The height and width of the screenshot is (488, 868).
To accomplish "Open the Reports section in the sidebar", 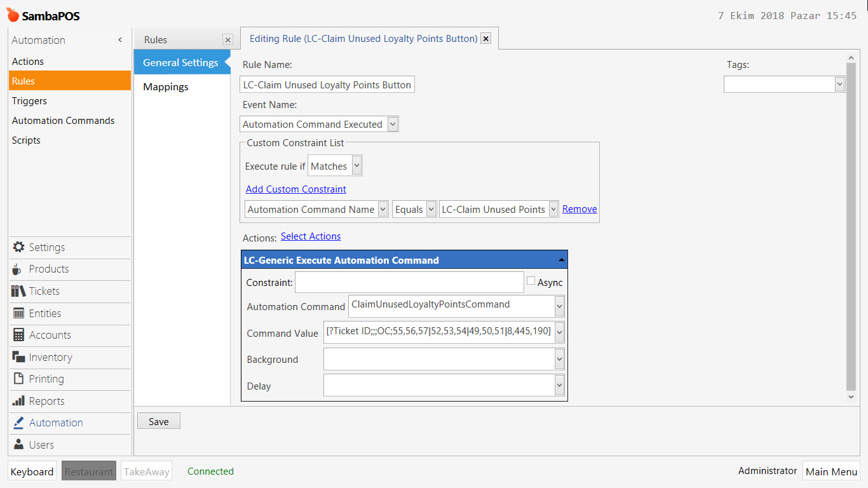I will click(69, 401).
